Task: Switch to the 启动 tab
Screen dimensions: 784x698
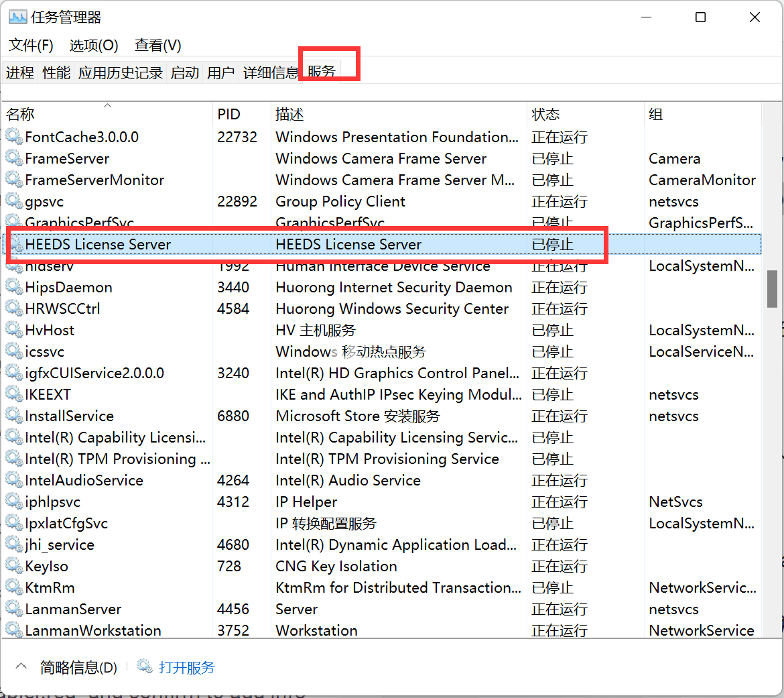Action: [184, 72]
